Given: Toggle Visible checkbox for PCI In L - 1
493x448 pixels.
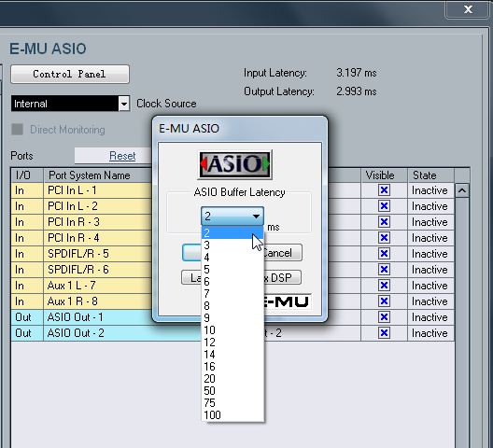Looking at the screenshot, I should click(384, 190).
